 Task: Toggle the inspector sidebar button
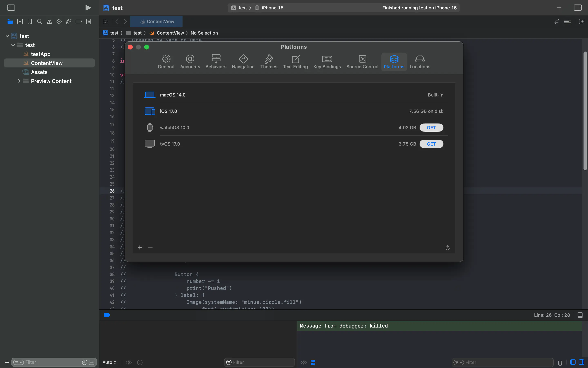578,8
